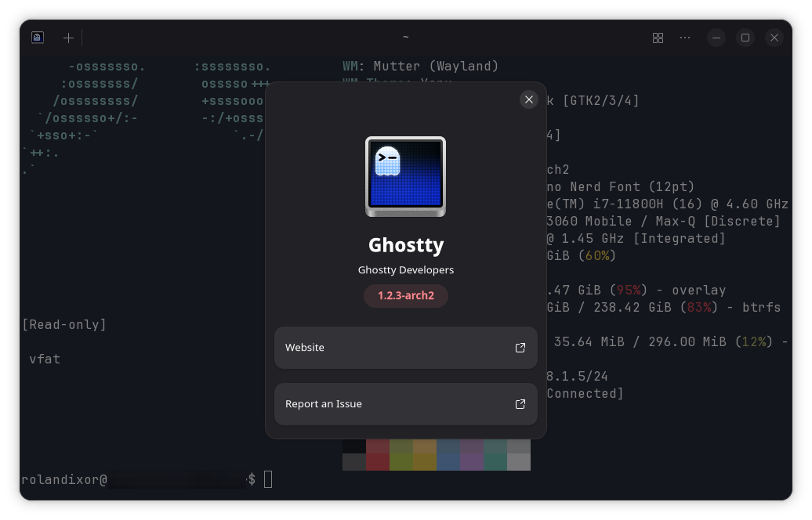Open the tab overview grid
This screenshot has height=520, width=812.
658,37
